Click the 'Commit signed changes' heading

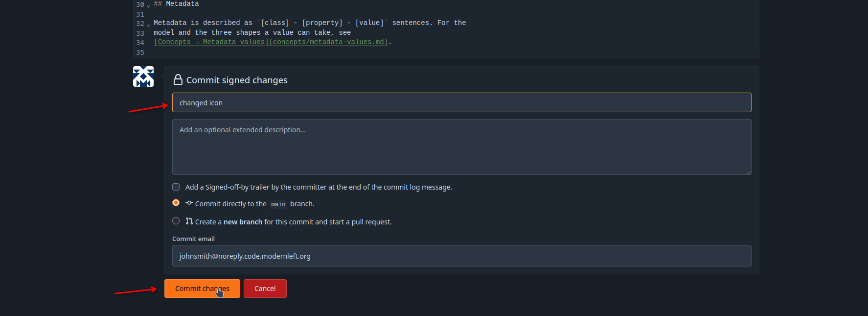(x=237, y=80)
